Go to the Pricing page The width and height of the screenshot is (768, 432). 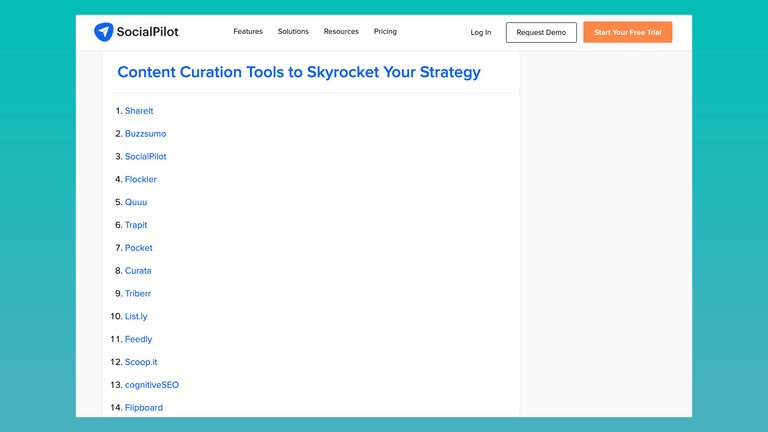[385, 31]
